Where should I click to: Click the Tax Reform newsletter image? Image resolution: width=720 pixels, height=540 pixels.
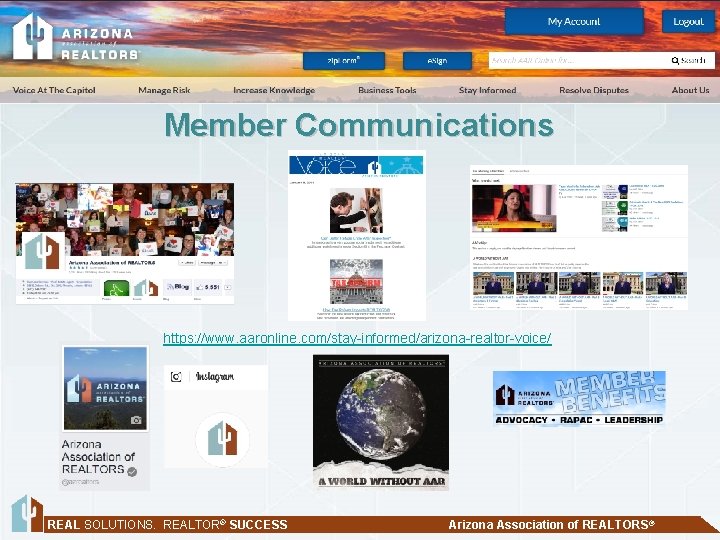click(356, 281)
